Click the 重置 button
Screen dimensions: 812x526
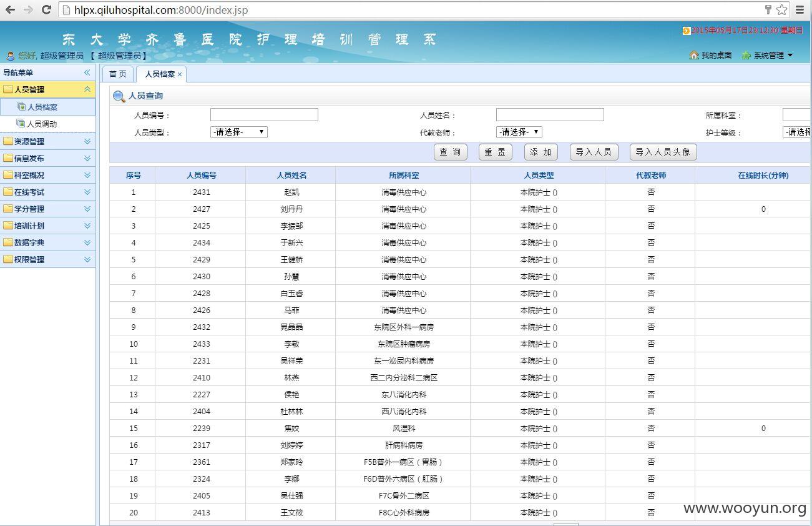point(496,152)
